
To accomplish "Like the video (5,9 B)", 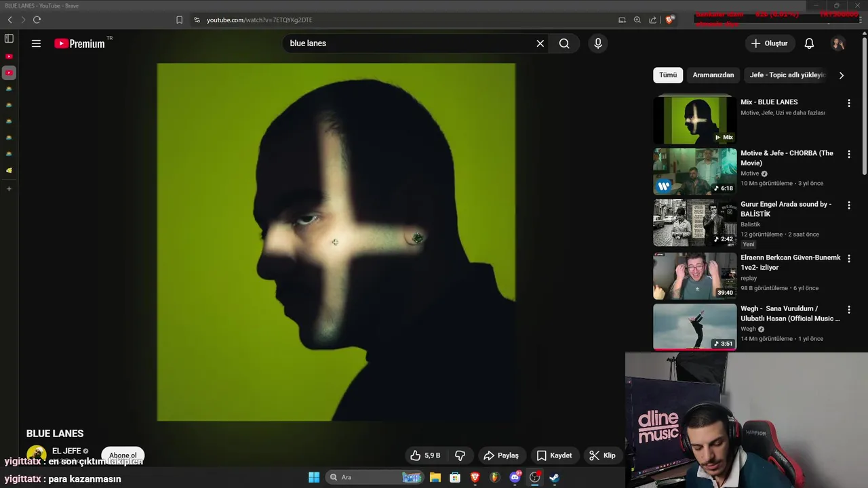I will (425, 455).
